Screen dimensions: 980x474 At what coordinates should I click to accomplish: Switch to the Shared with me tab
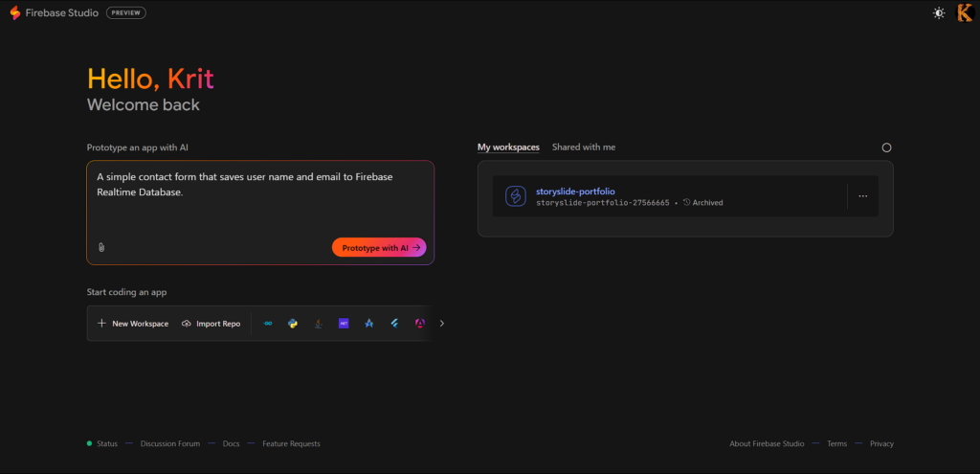pos(584,147)
